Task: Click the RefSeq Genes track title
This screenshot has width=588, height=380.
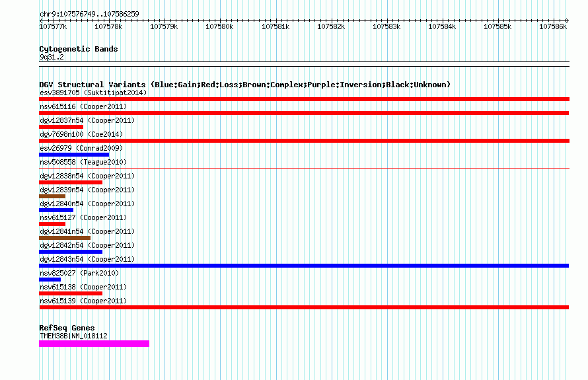Action: [67, 328]
